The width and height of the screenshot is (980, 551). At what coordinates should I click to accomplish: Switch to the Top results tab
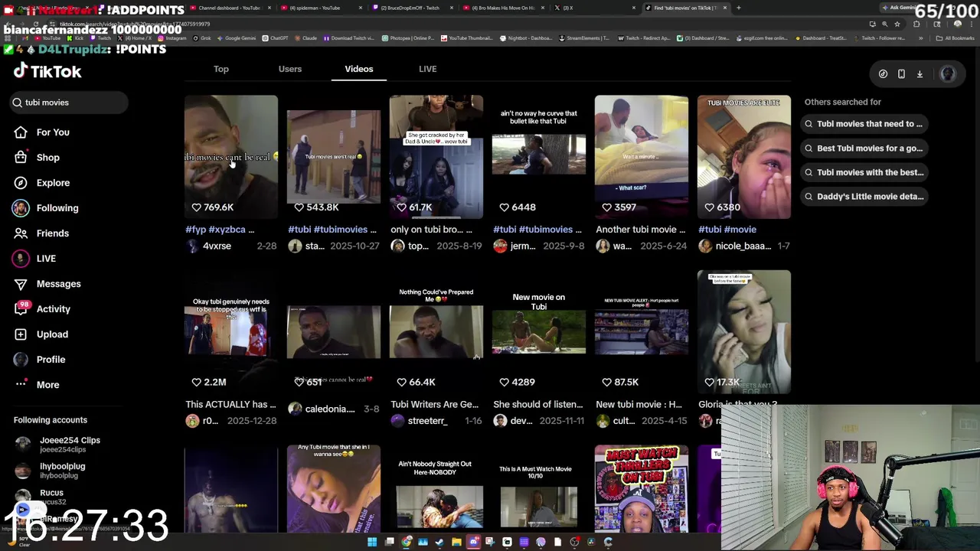[x=221, y=69]
